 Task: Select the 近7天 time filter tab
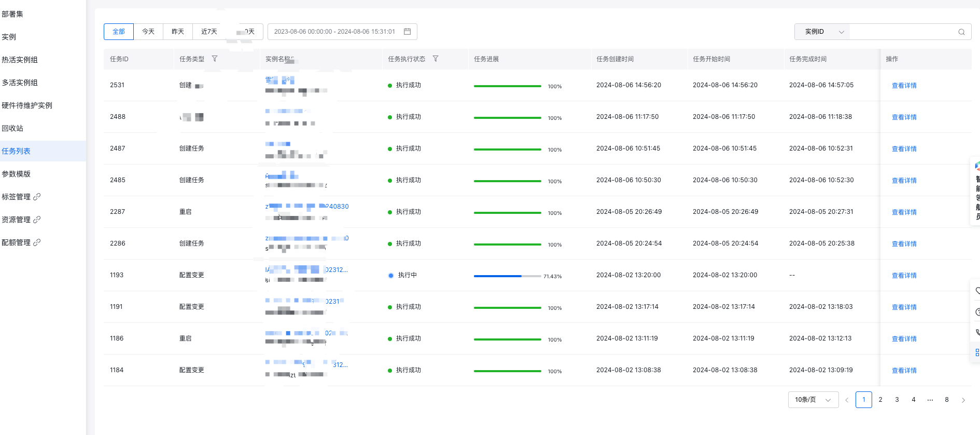pos(209,32)
